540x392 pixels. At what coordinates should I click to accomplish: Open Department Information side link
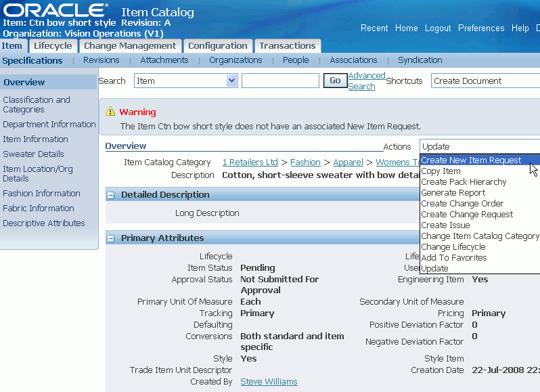click(49, 125)
